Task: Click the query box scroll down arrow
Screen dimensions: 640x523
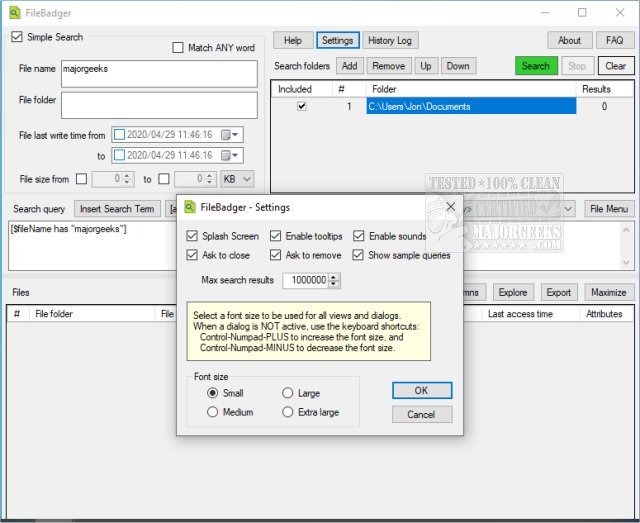Action: (x=627, y=263)
